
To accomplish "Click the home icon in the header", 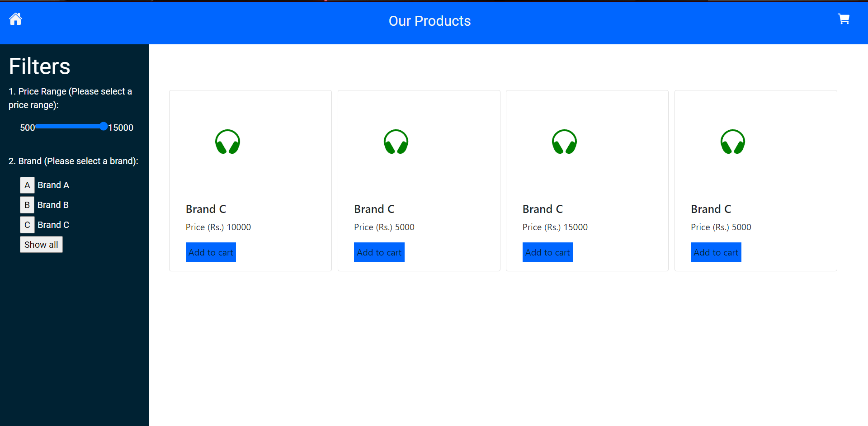I will 15,19.
